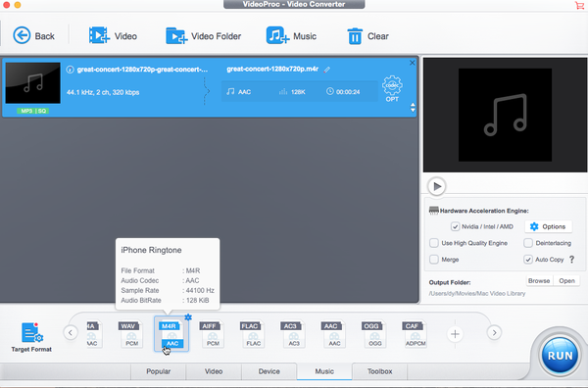The width and height of the screenshot is (588, 388).
Task: Select the OGG format
Action: (374, 334)
